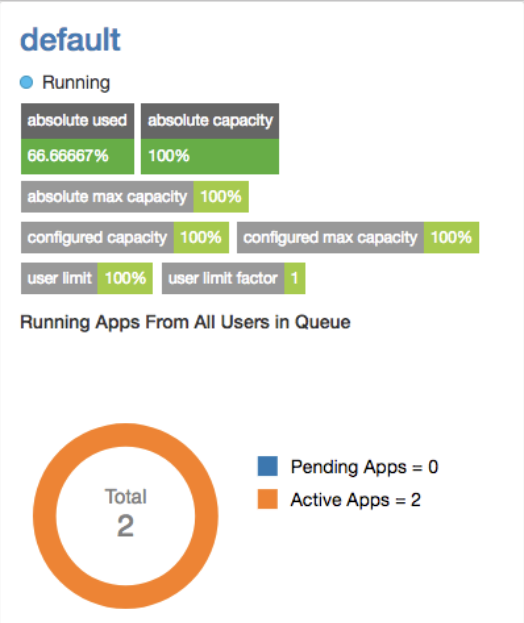Click the orange donut chart ring
Viewport: 524px width, 623px height.
[x=126, y=435]
